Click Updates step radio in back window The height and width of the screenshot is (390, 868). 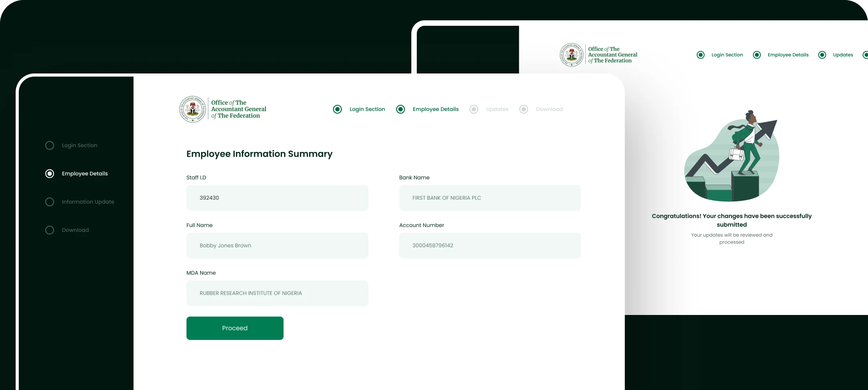click(x=822, y=55)
